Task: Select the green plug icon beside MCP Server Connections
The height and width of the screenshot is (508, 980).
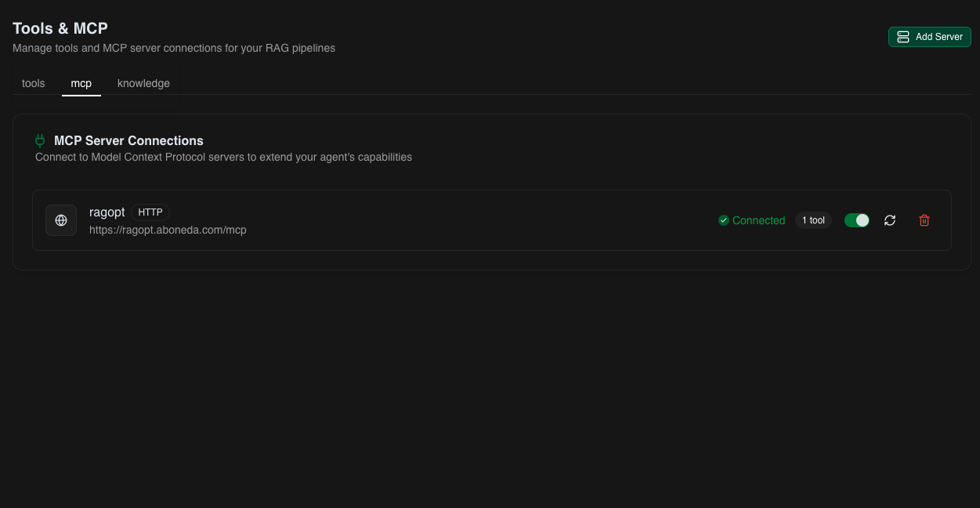Action: 39,140
